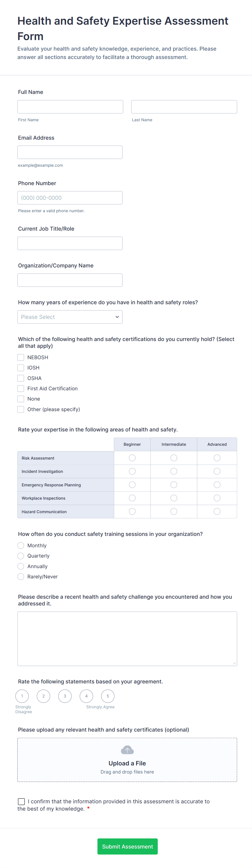
Task: Click the cloud upload icon
Action: (127, 750)
